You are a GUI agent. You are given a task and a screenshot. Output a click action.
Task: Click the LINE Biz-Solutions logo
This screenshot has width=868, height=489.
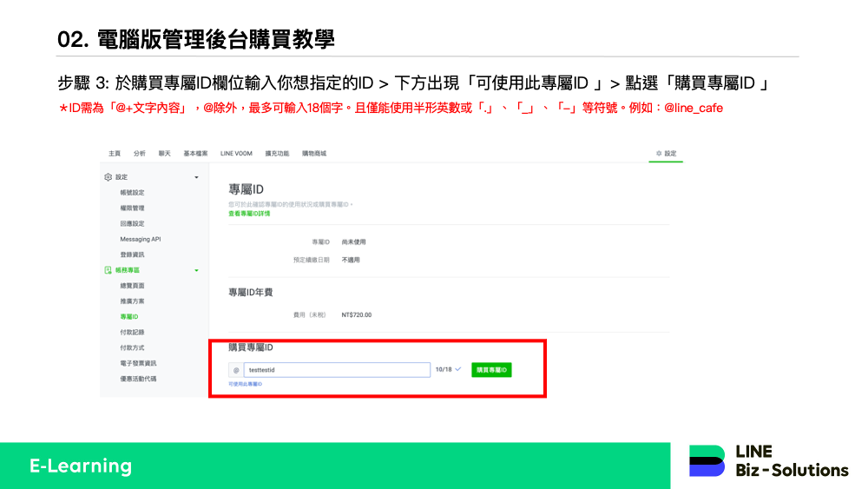click(768, 461)
